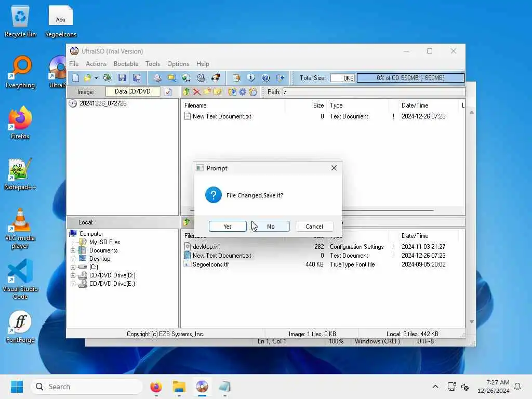532x399 pixels.
Task: Click the scroll down arrow on the right edge
Action: point(472,322)
